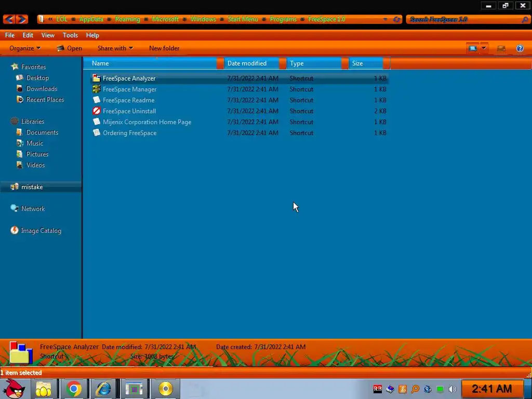Click the Open toolbar button
Viewport: 532px width, 399px height.
point(70,48)
